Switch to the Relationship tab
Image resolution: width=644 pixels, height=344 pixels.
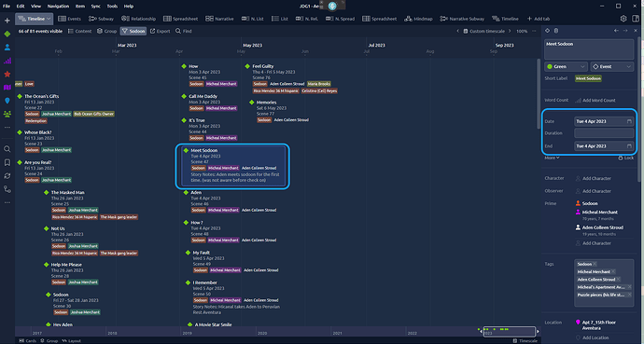[x=139, y=19]
